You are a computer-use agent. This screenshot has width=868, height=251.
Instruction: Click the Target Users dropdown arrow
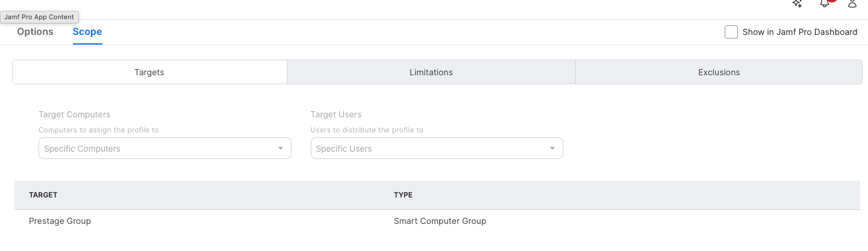pos(552,149)
